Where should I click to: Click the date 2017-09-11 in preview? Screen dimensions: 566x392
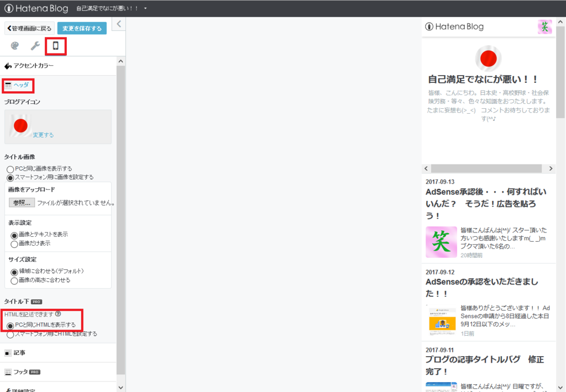click(x=439, y=350)
